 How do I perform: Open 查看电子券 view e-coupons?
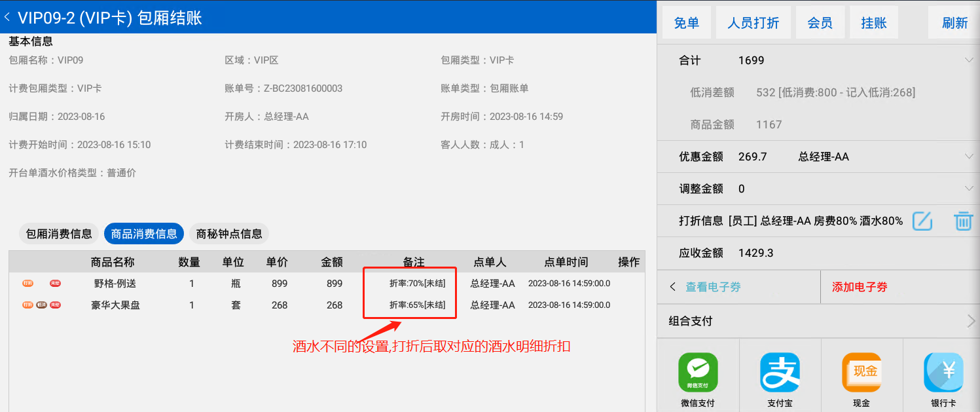713,287
